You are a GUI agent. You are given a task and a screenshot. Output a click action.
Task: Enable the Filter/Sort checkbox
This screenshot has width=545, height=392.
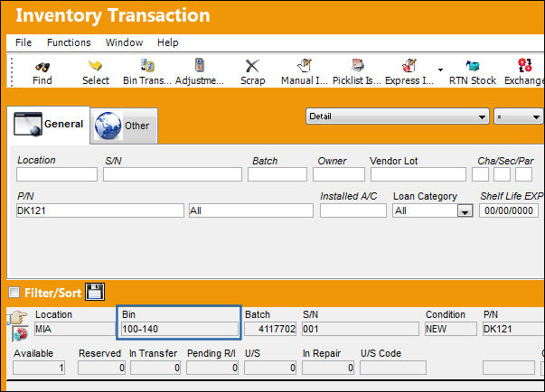point(14,293)
